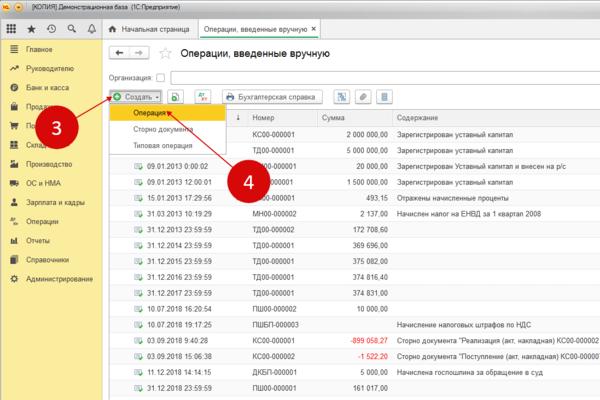Select the cell МН00-000002
Viewport: 600px width, 400px height.
click(274, 214)
